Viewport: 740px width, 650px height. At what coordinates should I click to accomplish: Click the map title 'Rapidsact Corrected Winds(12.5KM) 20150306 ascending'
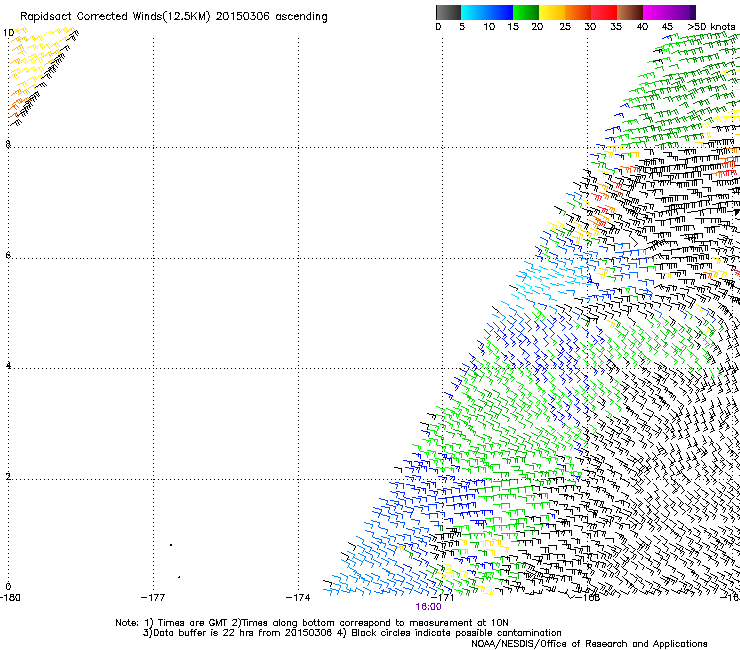[x=174, y=17]
